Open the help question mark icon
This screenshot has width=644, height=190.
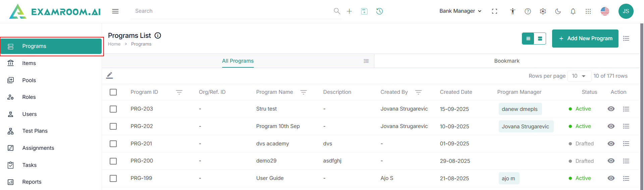[528, 11]
